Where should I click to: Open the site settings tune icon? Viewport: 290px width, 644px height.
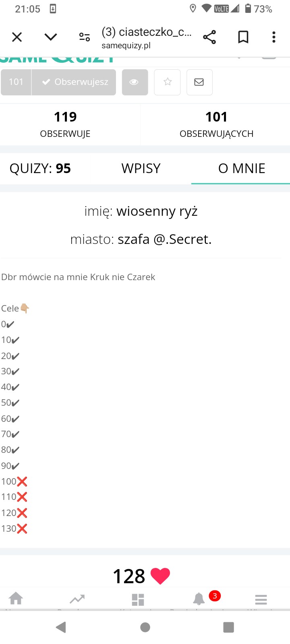[85, 37]
